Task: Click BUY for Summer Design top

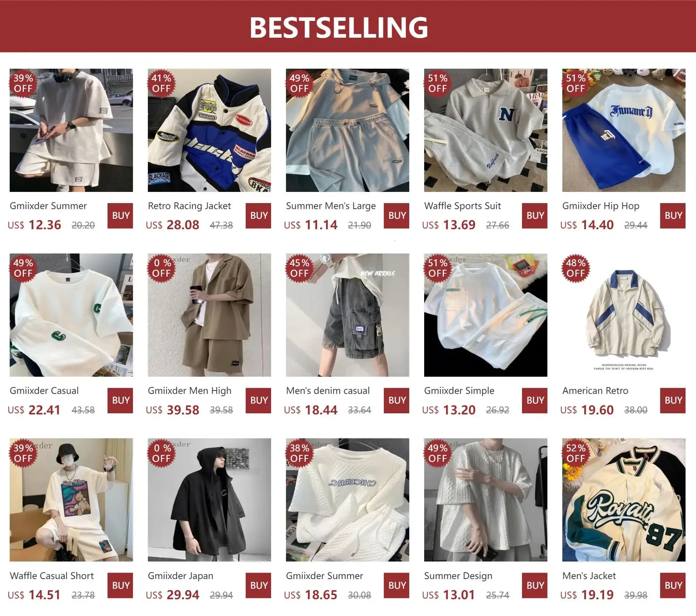Action: point(535,586)
